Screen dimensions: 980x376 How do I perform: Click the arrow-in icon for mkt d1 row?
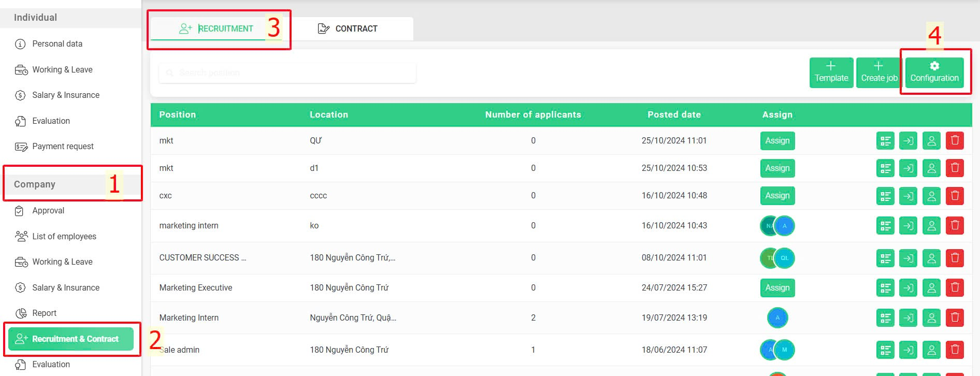pyautogui.click(x=908, y=168)
